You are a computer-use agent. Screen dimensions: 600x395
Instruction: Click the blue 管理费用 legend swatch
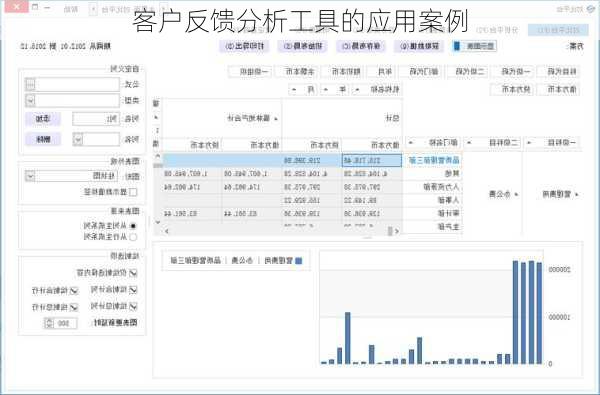[x=298, y=261]
